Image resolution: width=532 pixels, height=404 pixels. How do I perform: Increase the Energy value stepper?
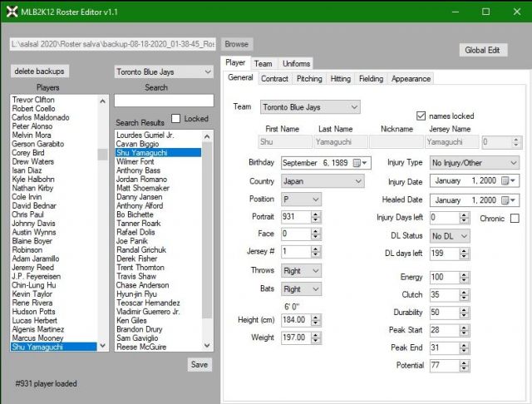click(464, 275)
